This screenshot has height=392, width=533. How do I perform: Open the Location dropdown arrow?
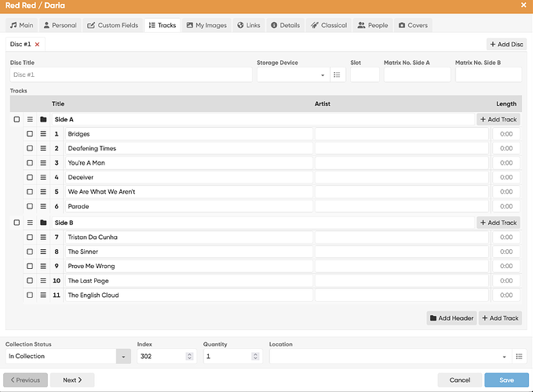(x=504, y=357)
